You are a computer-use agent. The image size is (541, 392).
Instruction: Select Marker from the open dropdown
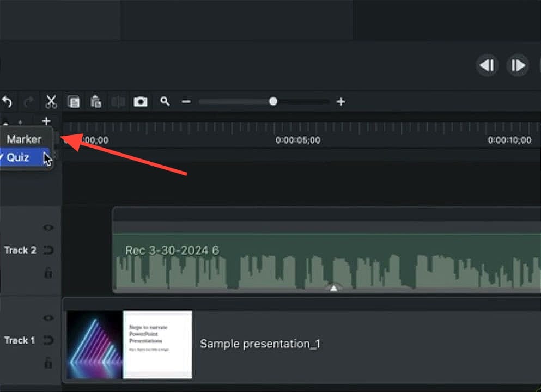coord(24,139)
